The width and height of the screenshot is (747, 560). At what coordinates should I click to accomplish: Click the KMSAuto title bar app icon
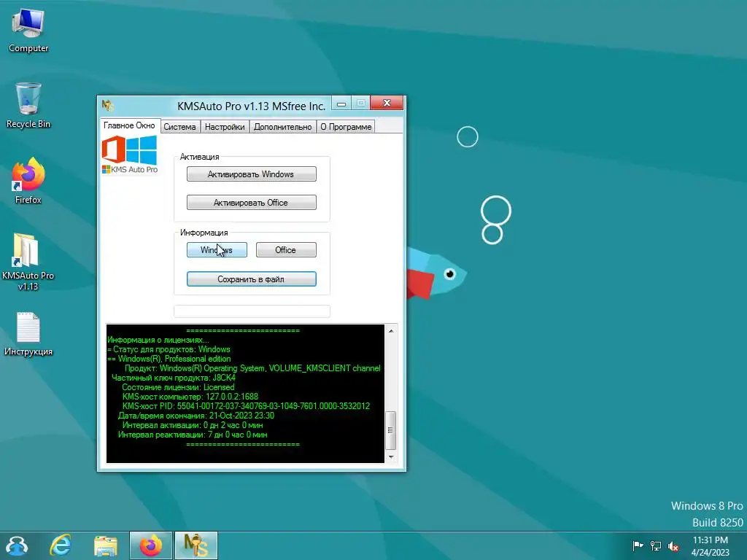108,105
